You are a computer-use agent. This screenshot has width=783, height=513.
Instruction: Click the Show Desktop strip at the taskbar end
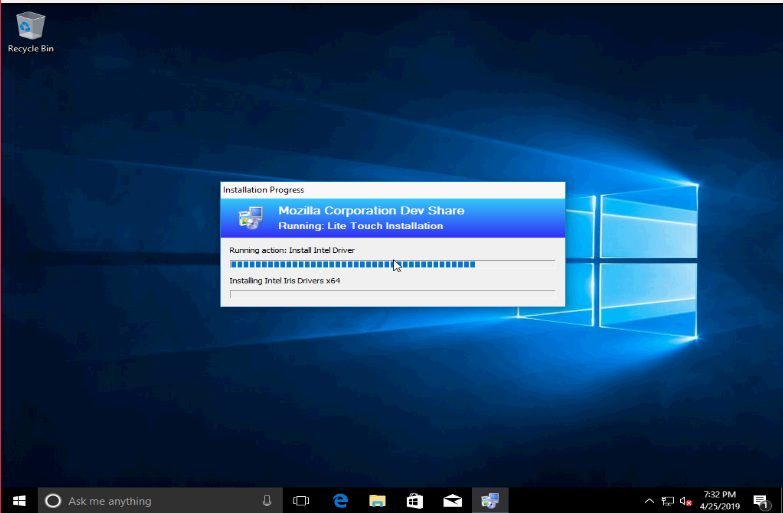(781, 501)
